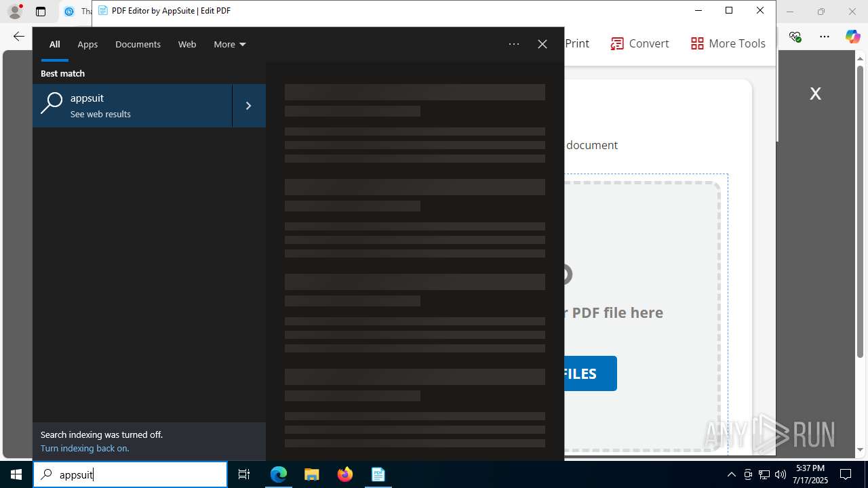Click the More Tools grid icon
The height and width of the screenshot is (488, 868).
[x=697, y=43]
